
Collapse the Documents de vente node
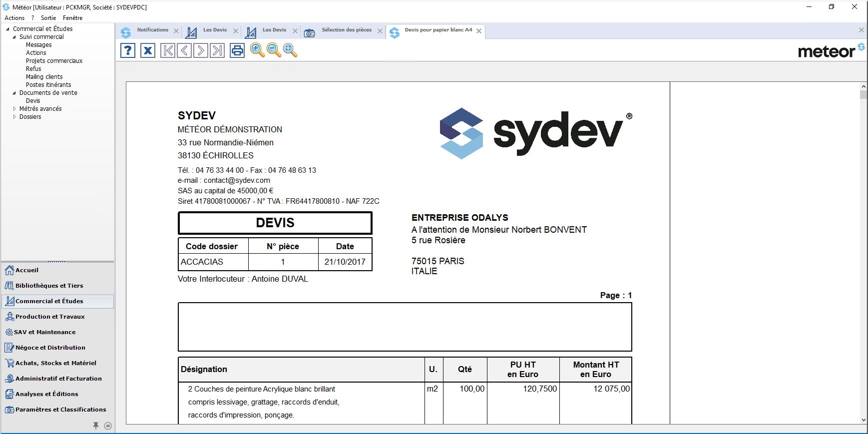coord(14,93)
